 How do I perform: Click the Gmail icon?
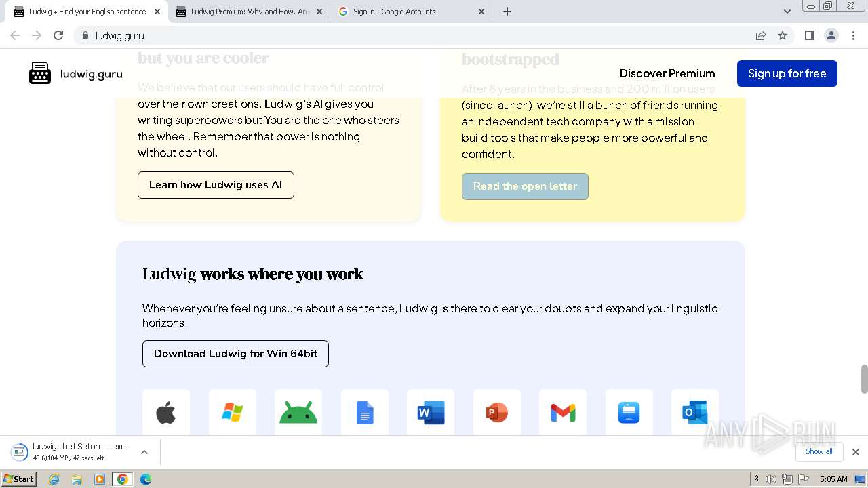click(x=563, y=412)
